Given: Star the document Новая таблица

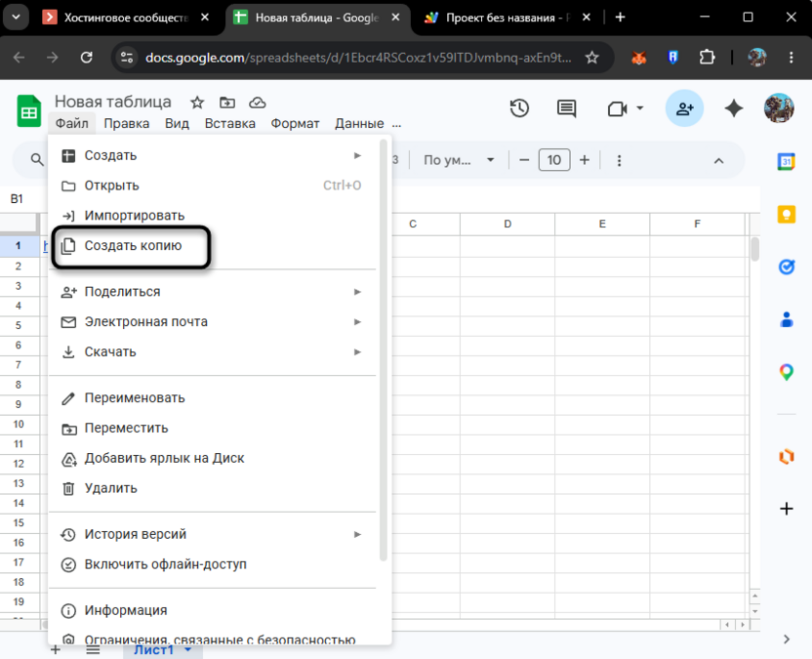Looking at the screenshot, I should [197, 103].
